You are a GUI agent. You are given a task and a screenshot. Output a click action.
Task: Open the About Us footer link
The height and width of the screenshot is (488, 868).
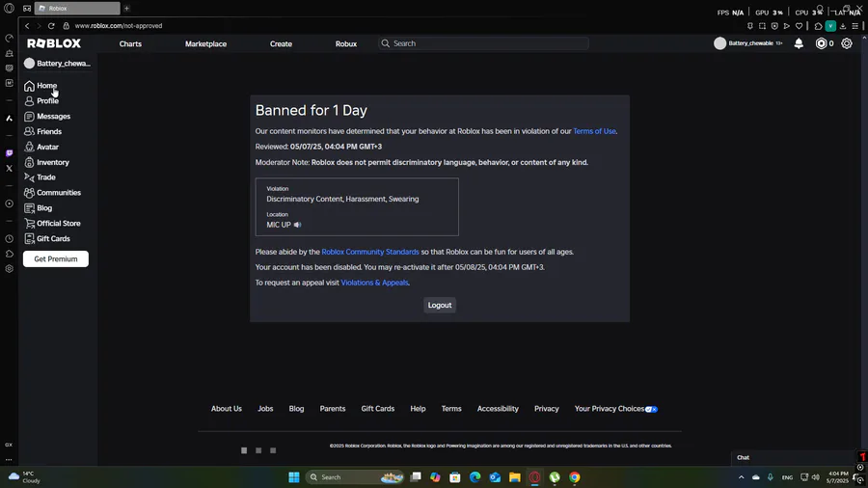(x=227, y=409)
